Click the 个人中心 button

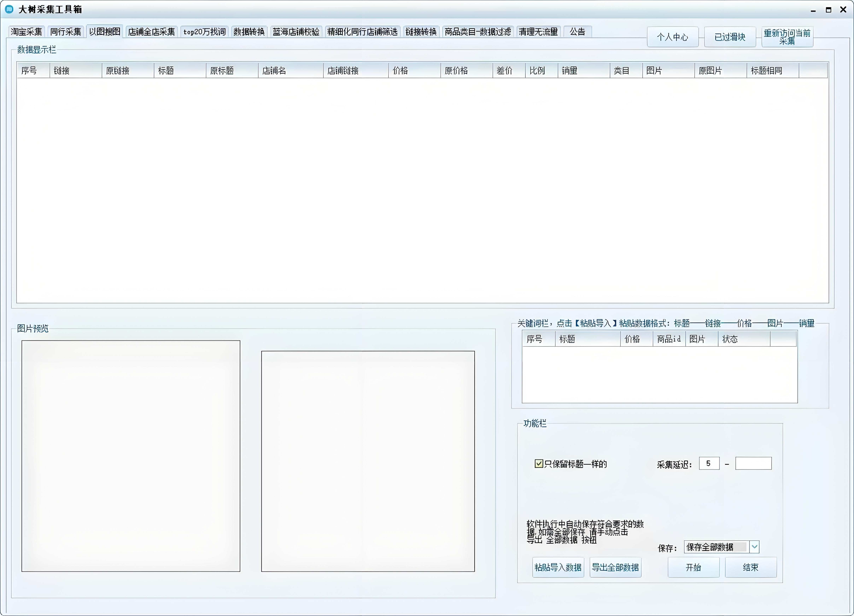[x=672, y=37]
